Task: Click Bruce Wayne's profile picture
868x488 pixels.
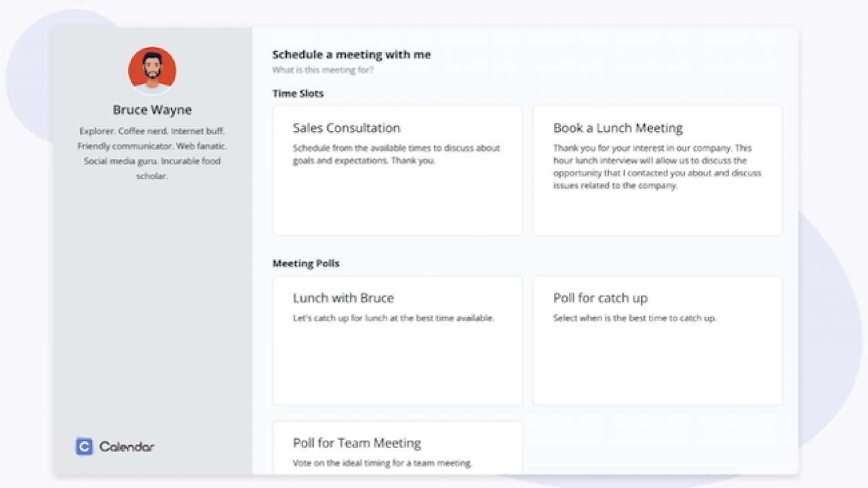Action: click(x=152, y=70)
